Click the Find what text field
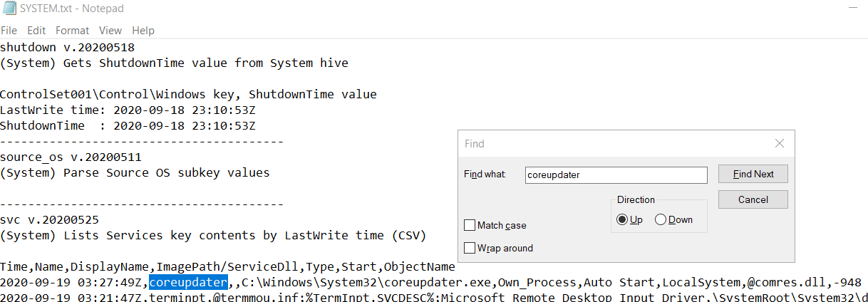 [x=616, y=175]
